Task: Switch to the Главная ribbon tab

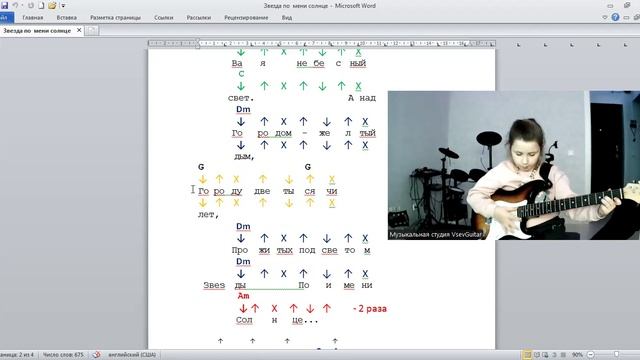Action: click(33, 18)
